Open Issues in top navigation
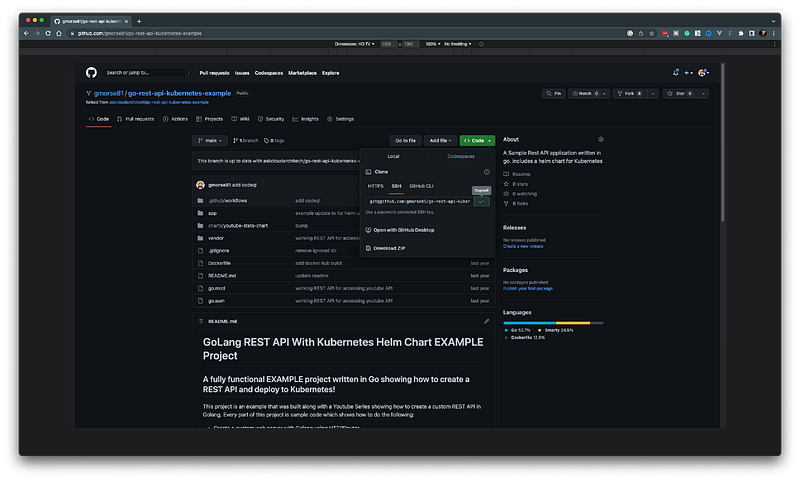The height and width of the screenshot is (481, 800). tap(242, 73)
